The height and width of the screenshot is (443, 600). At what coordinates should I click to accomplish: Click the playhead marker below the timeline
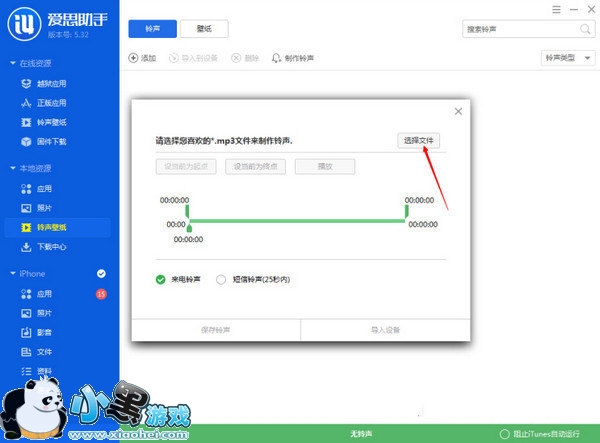pos(189,228)
